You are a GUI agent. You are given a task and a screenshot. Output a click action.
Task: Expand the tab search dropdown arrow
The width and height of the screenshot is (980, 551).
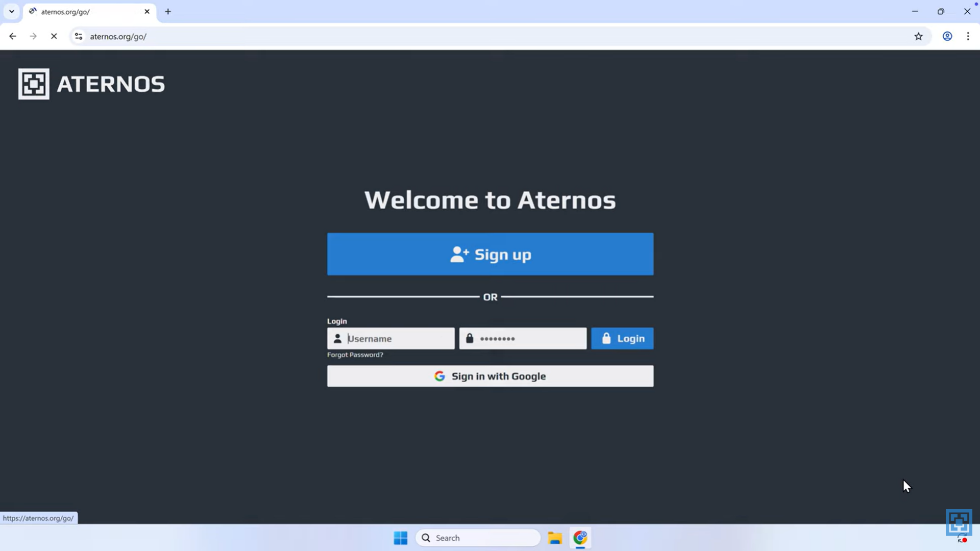point(11,11)
